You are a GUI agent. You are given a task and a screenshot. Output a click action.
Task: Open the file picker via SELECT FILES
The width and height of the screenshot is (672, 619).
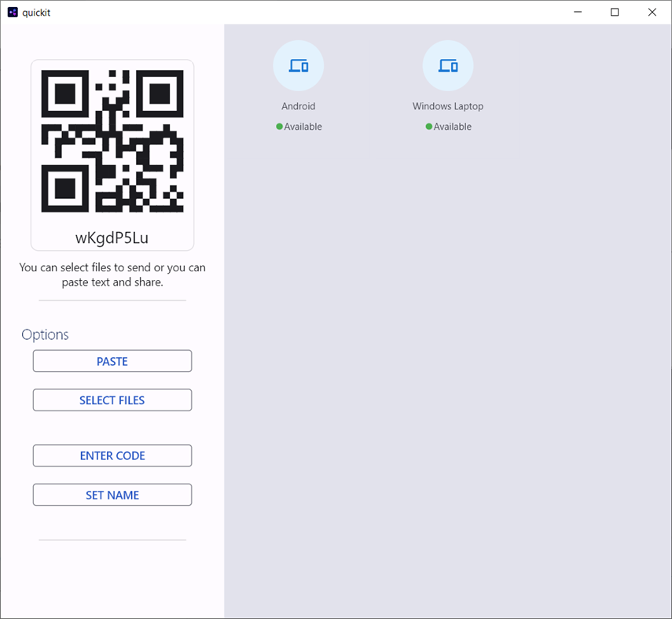(112, 400)
